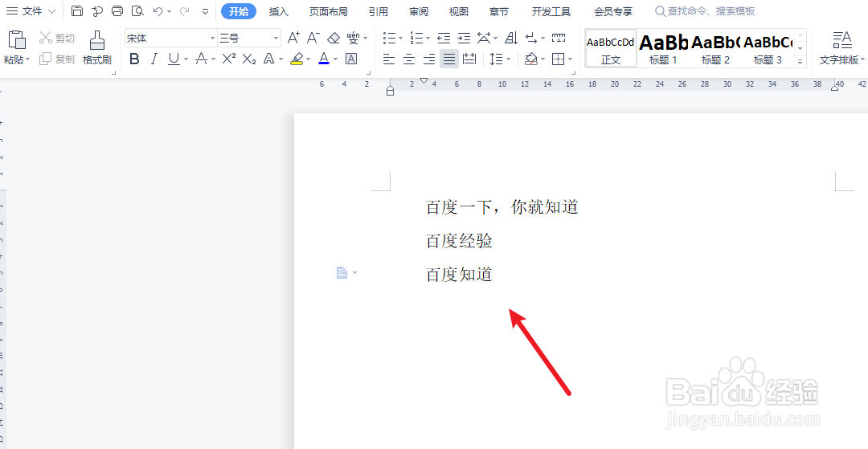Toggle Italic formatting
The image size is (868, 449).
pyautogui.click(x=154, y=59)
